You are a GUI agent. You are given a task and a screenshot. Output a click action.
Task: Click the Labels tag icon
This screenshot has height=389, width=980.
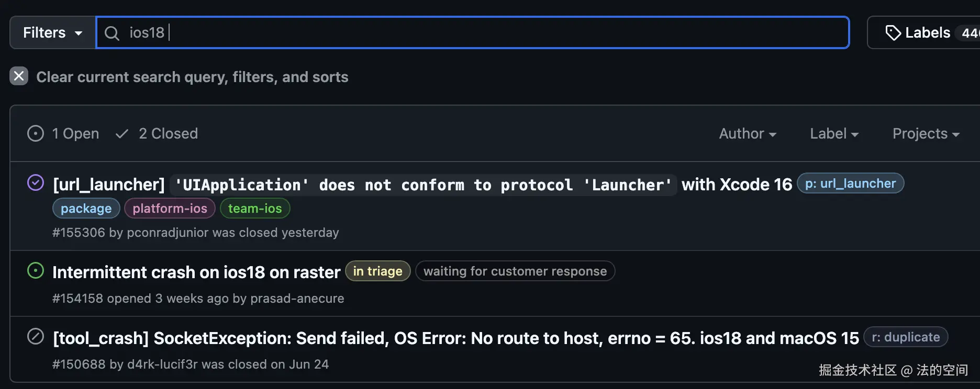(x=893, y=33)
